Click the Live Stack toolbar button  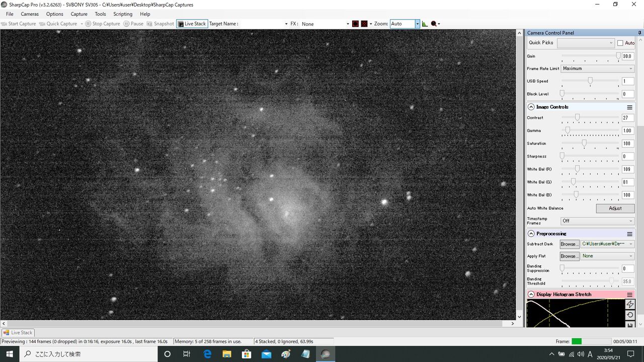192,24
